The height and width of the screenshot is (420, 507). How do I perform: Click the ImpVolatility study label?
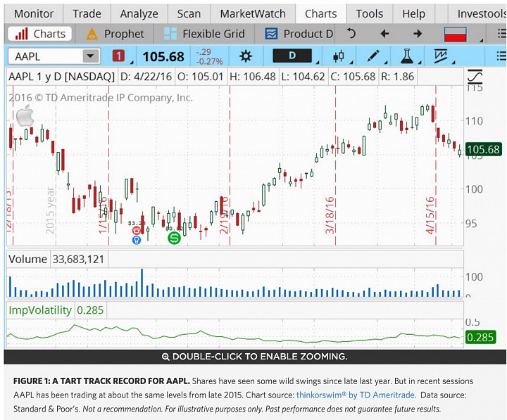point(40,310)
